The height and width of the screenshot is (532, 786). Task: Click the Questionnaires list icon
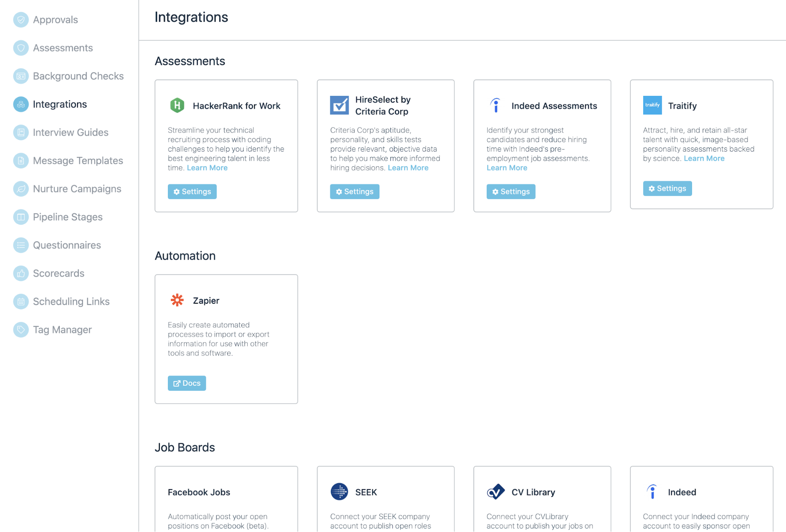[x=21, y=245]
